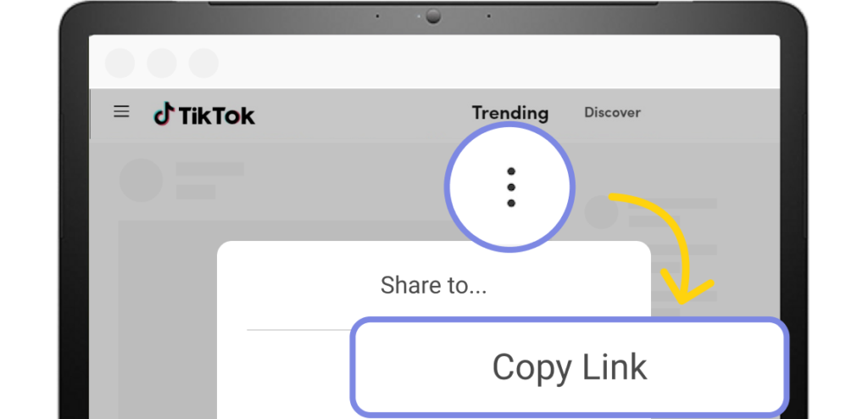The image size is (868, 419).
Task: Click the 'Share to...' dialog heading
Action: point(433,285)
